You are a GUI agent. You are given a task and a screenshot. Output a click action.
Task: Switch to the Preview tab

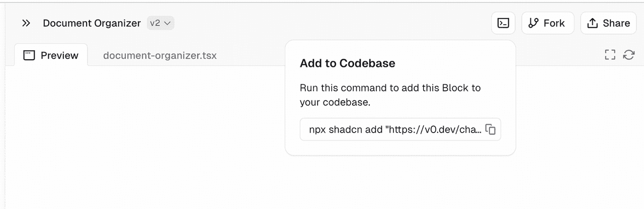click(x=51, y=55)
